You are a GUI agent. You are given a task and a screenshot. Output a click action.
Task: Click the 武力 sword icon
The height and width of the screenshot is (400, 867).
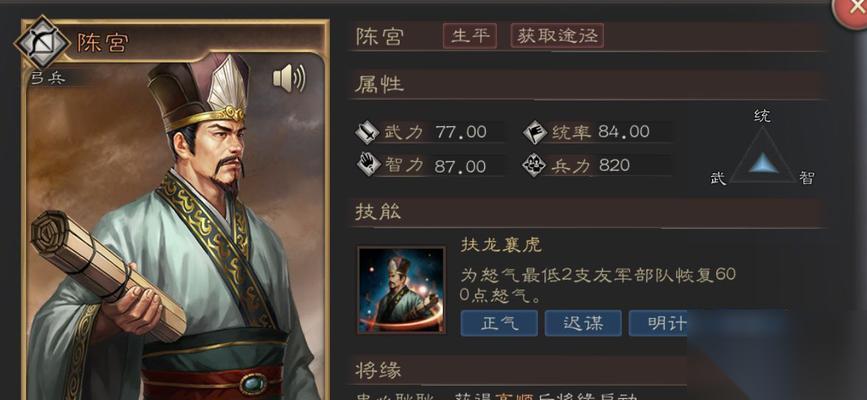368,132
